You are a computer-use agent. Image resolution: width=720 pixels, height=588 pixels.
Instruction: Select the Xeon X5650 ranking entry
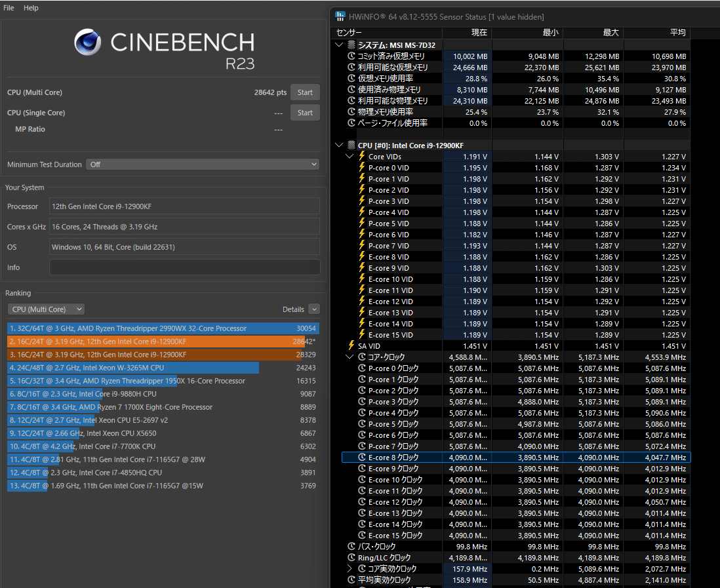click(163, 433)
